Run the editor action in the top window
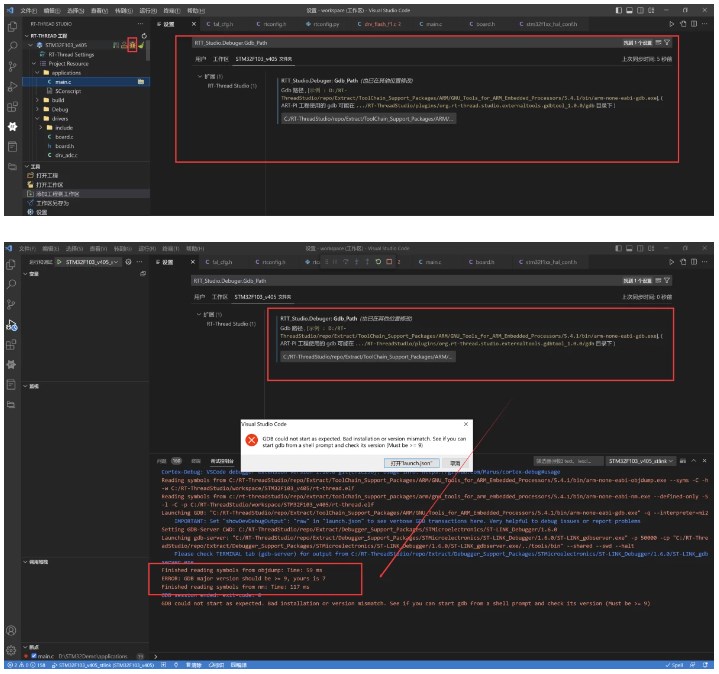719x674 pixels. coord(671,24)
